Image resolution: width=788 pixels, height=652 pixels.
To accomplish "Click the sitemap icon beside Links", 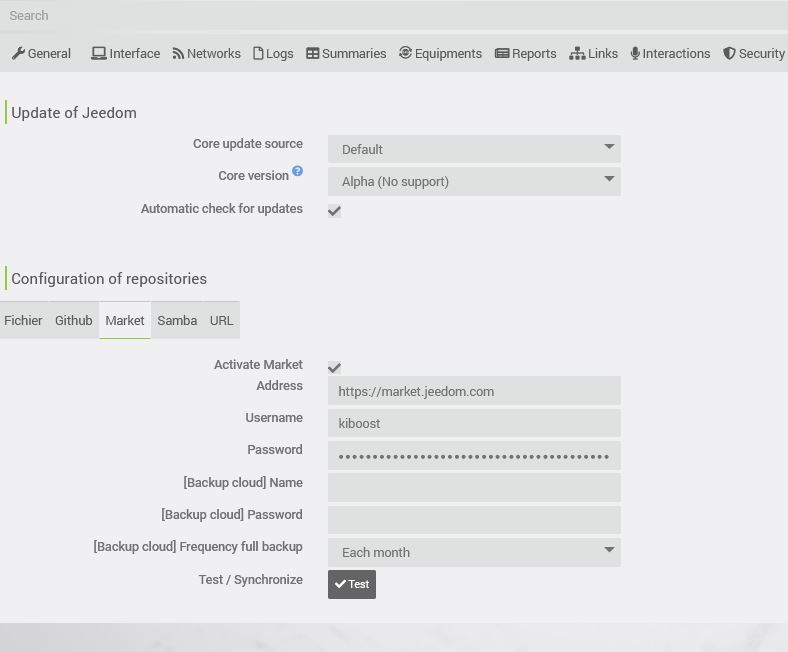I will (577, 54).
